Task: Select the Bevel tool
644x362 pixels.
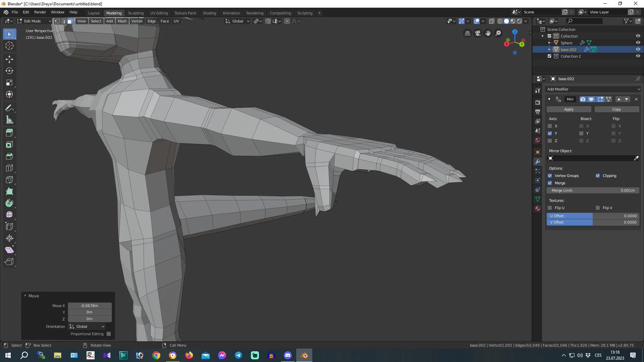Action: point(9,156)
